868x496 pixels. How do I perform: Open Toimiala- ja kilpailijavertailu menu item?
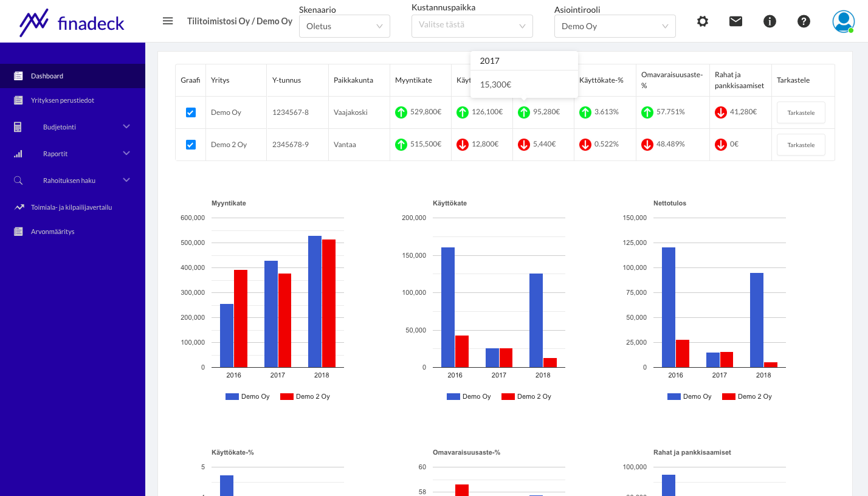[72, 207]
